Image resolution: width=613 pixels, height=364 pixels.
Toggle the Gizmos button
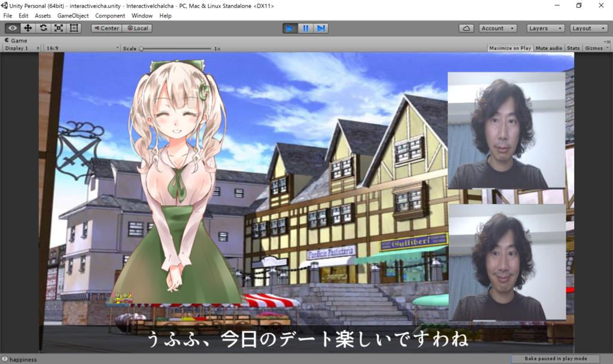click(594, 48)
